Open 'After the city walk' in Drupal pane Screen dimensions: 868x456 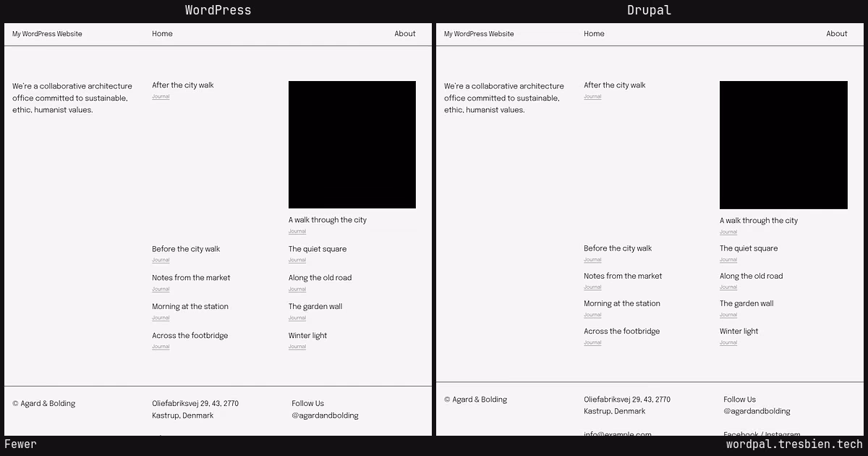pyautogui.click(x=615, y=85)
